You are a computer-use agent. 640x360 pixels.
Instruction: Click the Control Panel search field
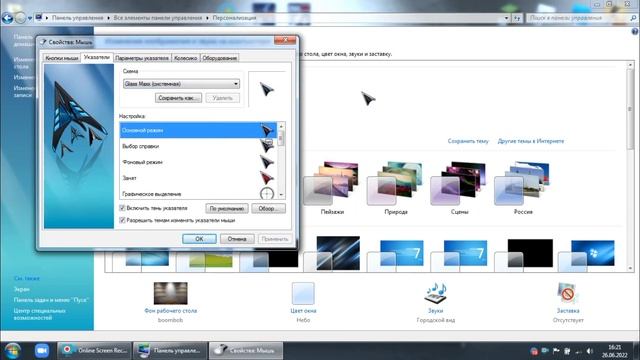click(x=578, y=18)
